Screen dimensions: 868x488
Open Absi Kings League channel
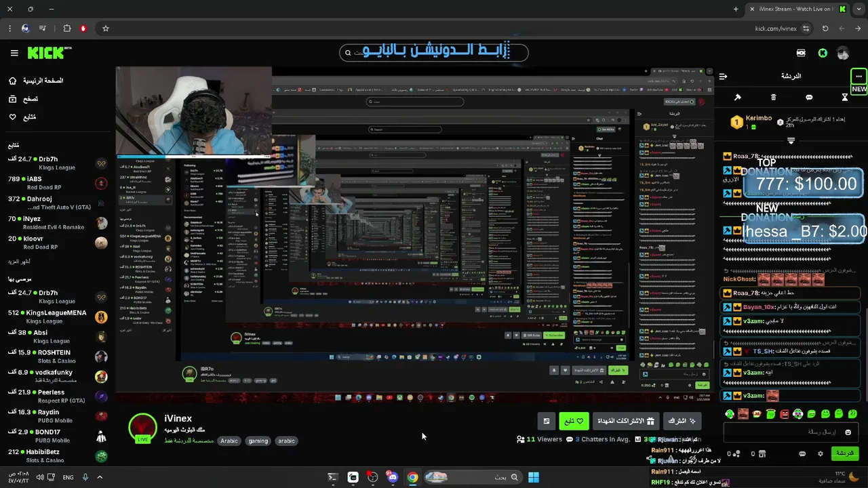[x=57, y=337]
